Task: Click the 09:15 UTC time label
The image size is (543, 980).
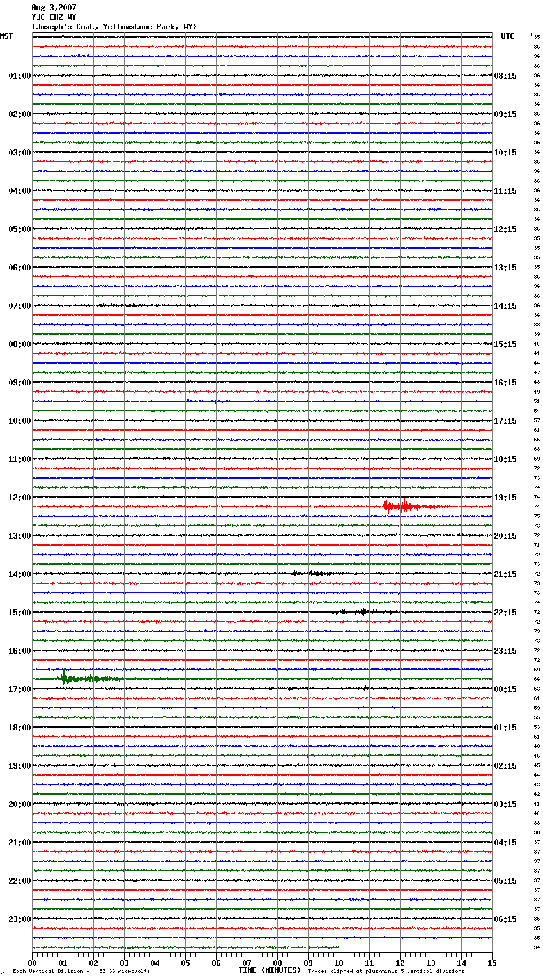Action: coord(505,114)
